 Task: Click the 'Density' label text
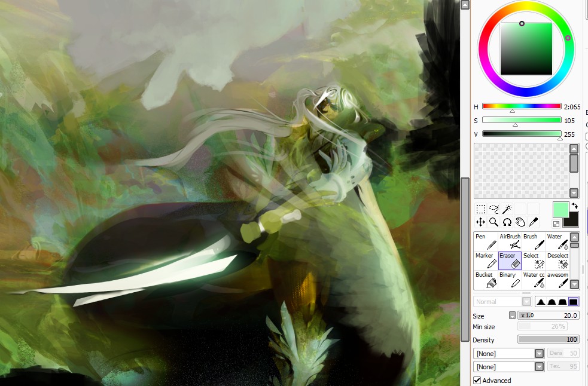[x=483, y=340]
